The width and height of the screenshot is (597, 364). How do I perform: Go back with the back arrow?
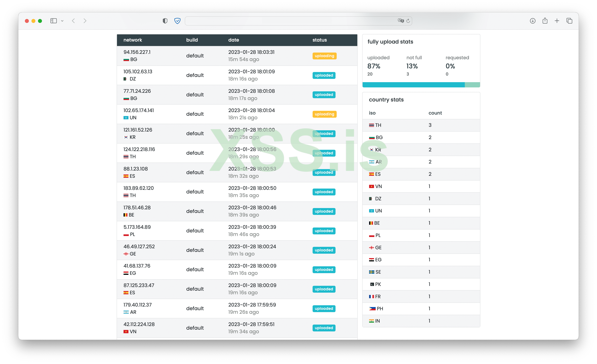[73, 21]
